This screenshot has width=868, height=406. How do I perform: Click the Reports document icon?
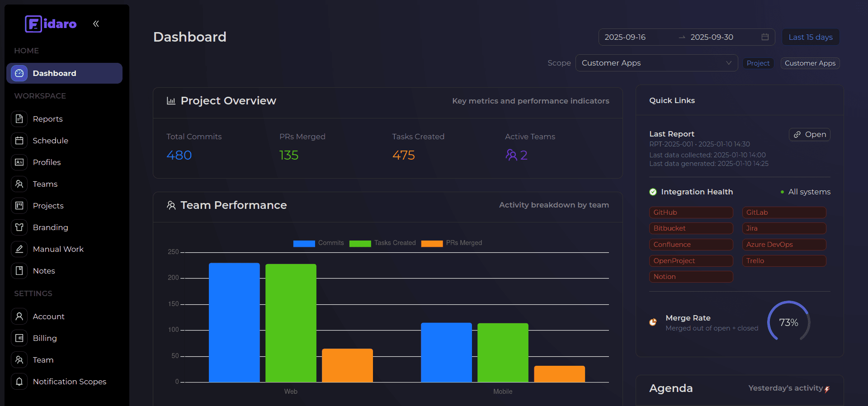coord(19,119)
